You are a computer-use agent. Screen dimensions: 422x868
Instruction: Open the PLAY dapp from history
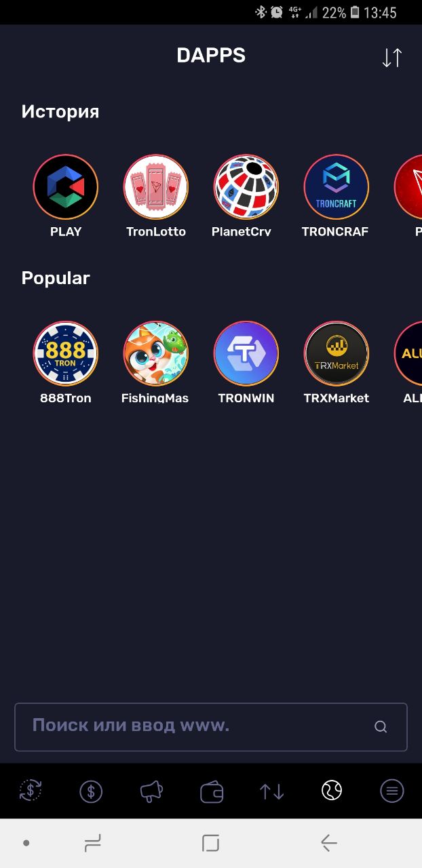tap(66, 186)
